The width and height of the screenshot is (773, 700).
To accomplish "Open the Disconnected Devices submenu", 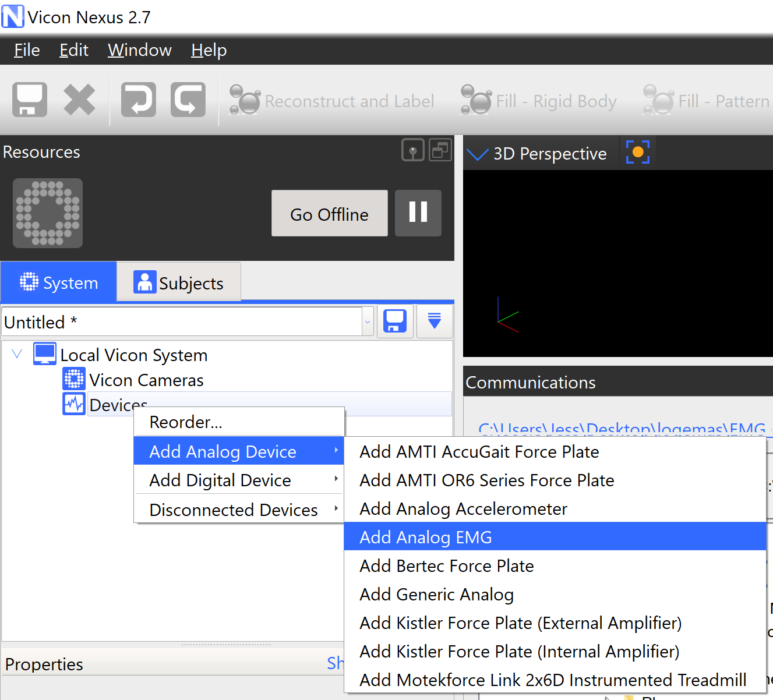I will tap(239, 510).
